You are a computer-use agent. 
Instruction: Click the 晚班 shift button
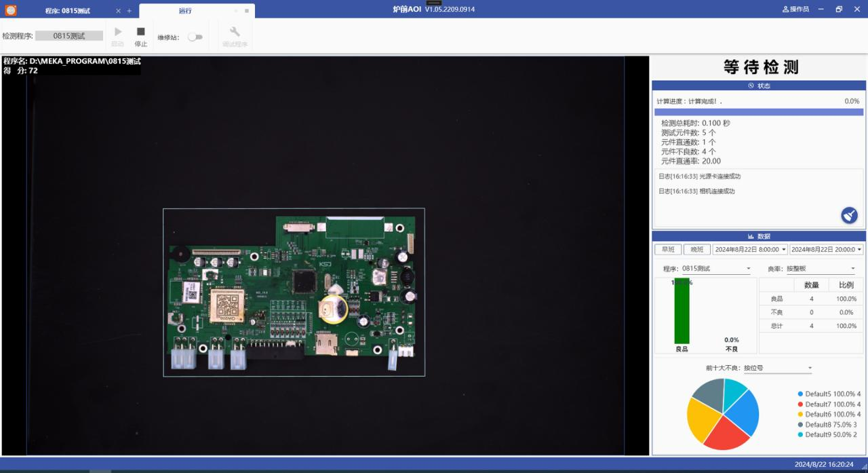pyautogui.click(x=696, y=250)
